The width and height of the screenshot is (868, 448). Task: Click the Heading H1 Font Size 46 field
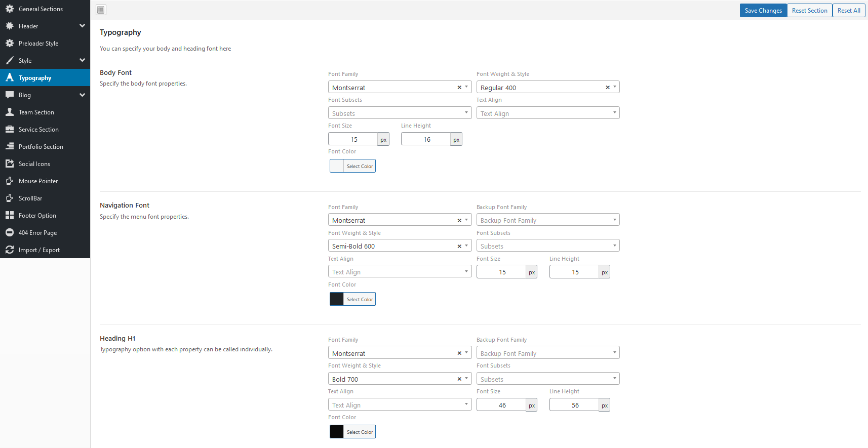[x=502, y=405]
